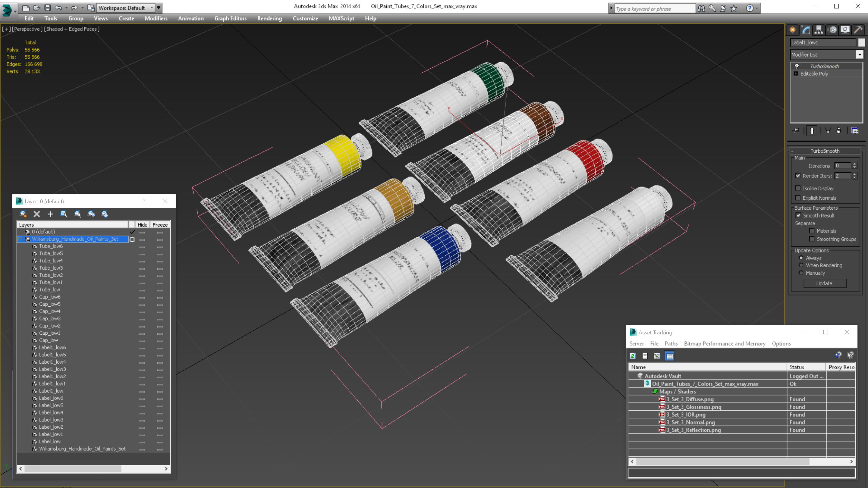Toggle the Render Iters checkbox
Screen dimensions: 868x488
click(x=798, y=175)
